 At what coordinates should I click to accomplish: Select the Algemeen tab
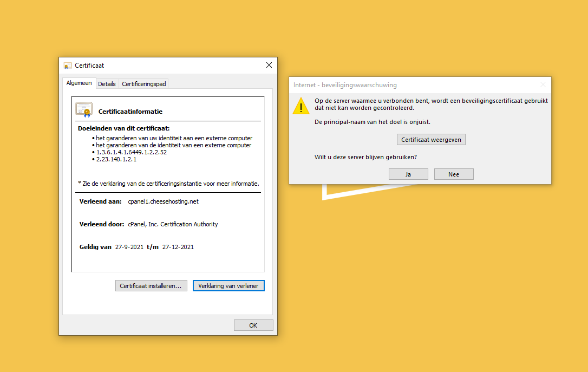[x=79, y=83]
